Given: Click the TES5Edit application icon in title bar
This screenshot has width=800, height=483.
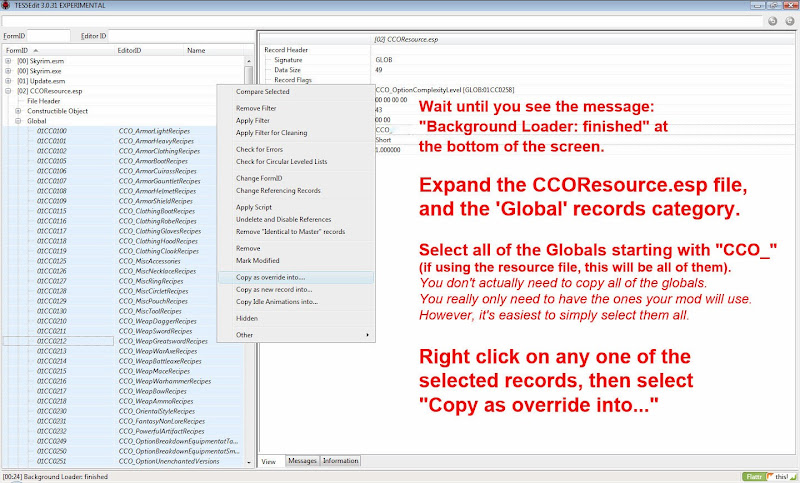Looking at the screenshot, I should point(6,5).
